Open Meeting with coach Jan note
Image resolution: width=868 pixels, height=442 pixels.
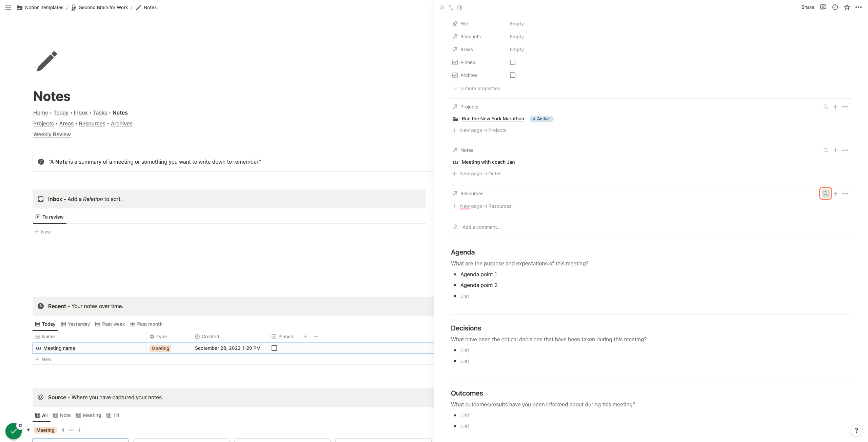(488, 162)
